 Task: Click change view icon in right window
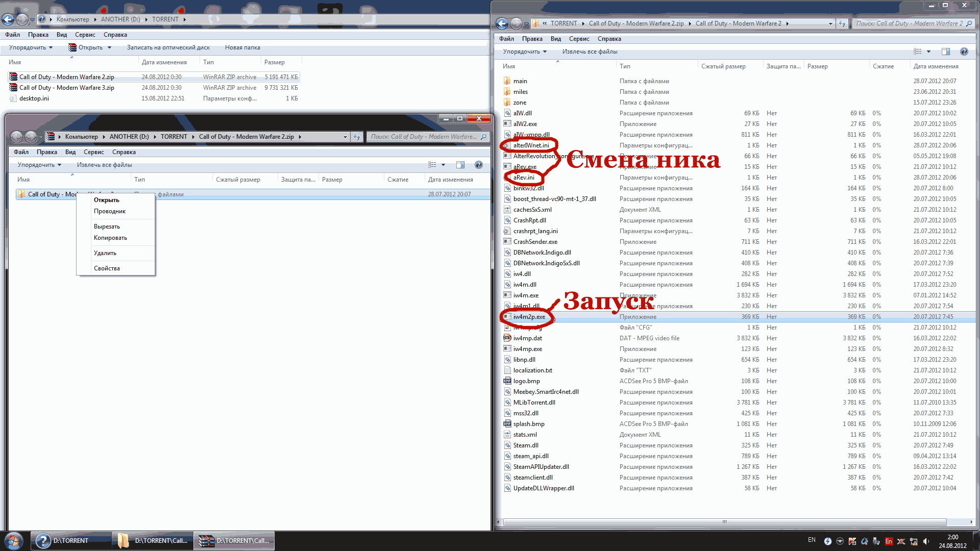coord(918,52)
